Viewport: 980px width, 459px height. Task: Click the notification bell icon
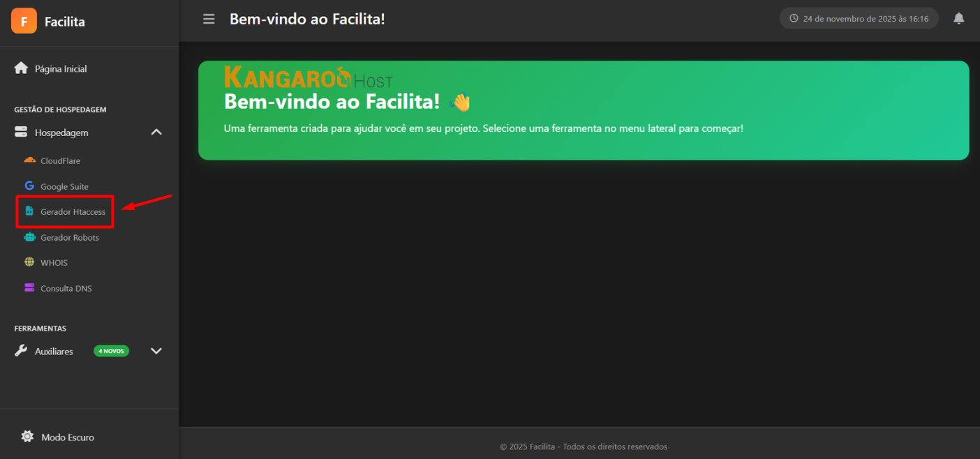click(x=959, y=19)
